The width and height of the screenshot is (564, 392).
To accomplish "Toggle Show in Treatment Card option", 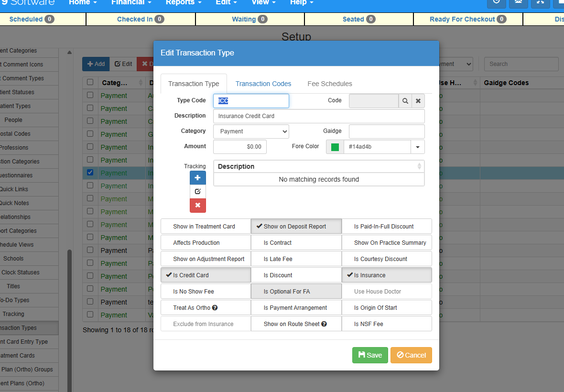I will (206, 227).
